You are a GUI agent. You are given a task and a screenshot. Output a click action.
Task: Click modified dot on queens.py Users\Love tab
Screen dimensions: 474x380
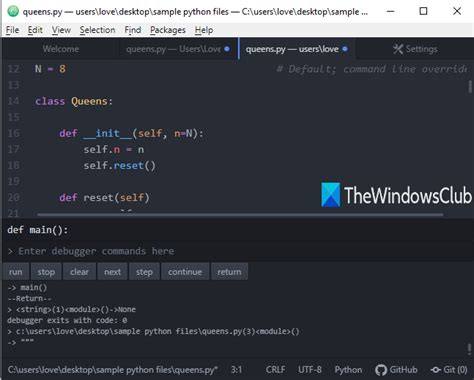pos(227,49)
